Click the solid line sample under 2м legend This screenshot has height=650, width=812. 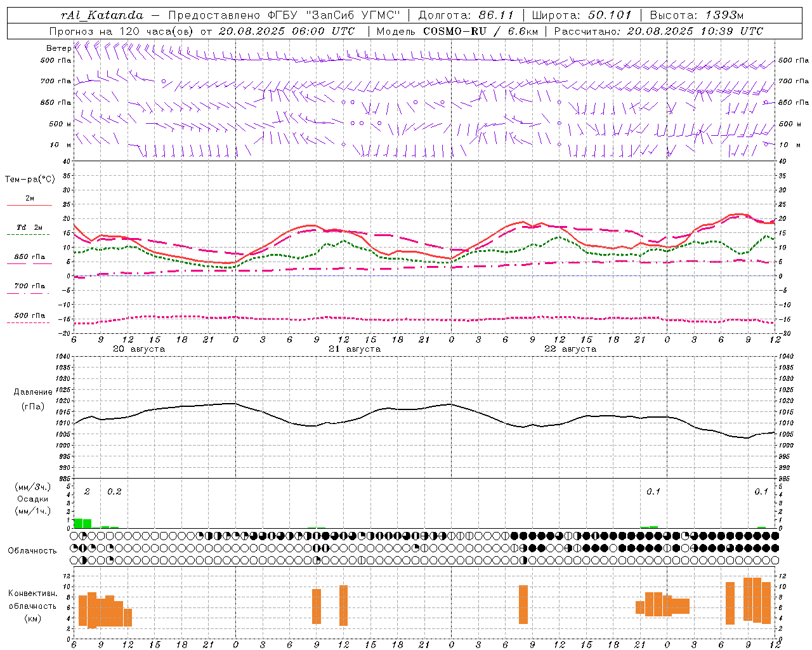click(x=30, y=206)
